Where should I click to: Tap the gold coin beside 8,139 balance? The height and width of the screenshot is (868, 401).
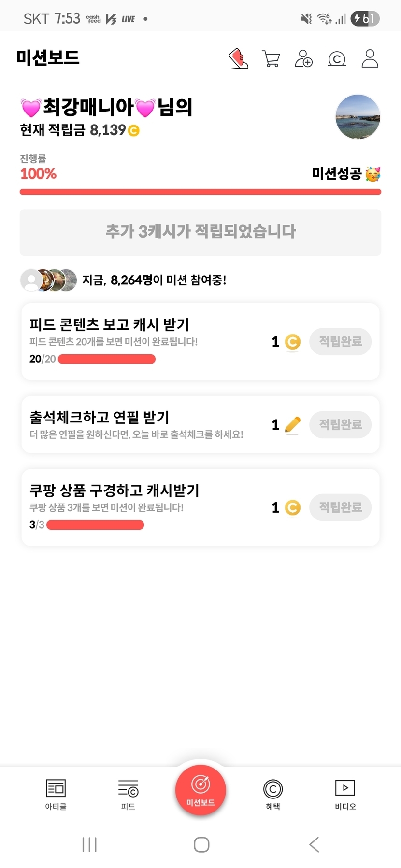(134, 130)
